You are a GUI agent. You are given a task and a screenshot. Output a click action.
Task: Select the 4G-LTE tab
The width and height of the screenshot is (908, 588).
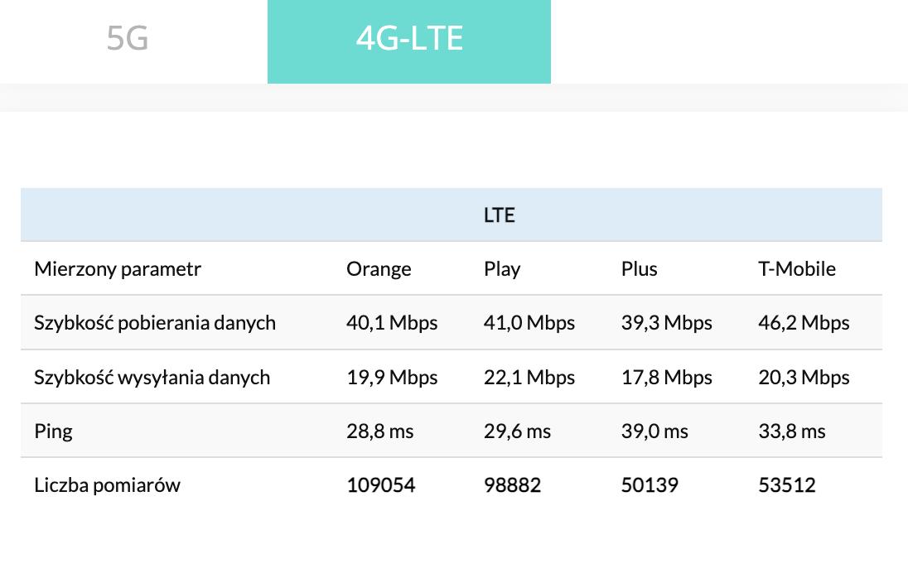409,39
